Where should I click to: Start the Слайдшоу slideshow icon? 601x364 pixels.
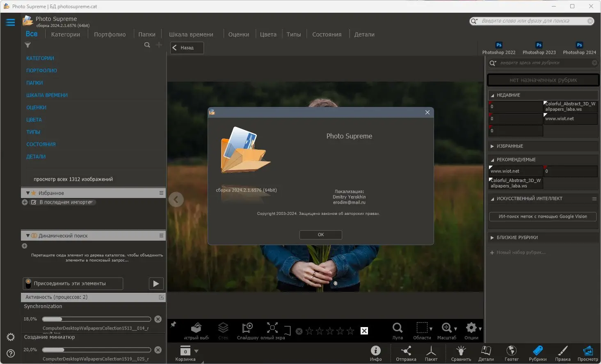[x=247, y=328]
